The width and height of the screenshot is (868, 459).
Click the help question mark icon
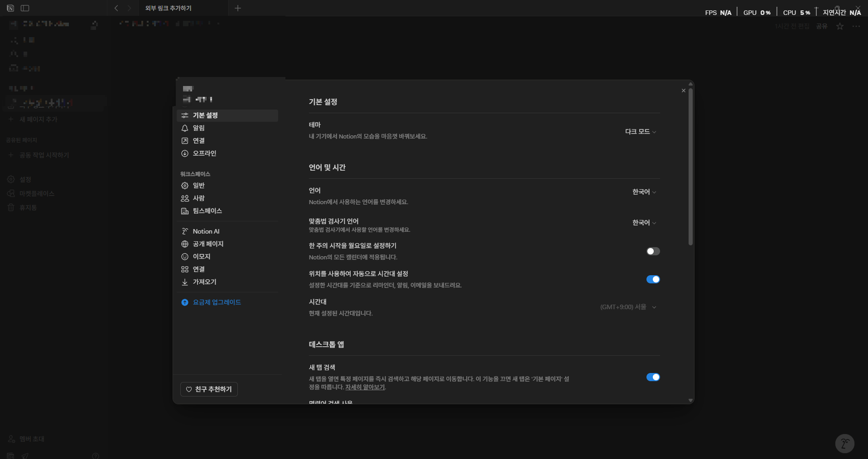point(96,456)
